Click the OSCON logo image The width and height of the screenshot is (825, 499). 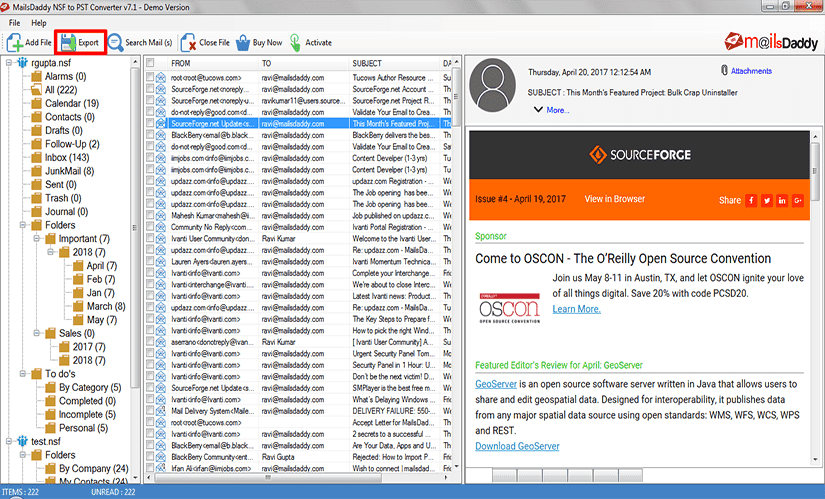point(509,308)
